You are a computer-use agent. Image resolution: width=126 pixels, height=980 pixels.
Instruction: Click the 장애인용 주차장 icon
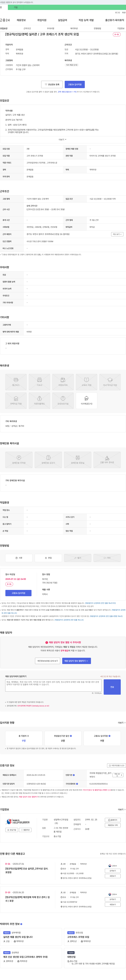tap(19, 460)
